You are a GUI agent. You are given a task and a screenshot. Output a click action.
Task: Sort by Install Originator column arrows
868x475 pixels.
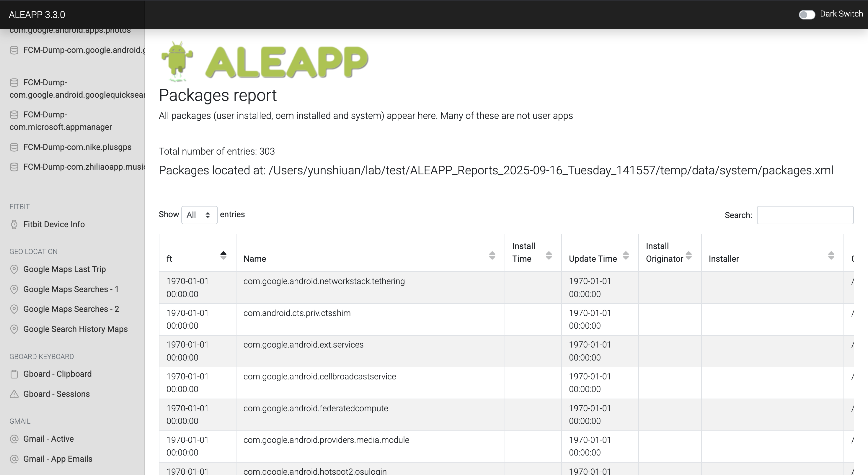point(689,255)
